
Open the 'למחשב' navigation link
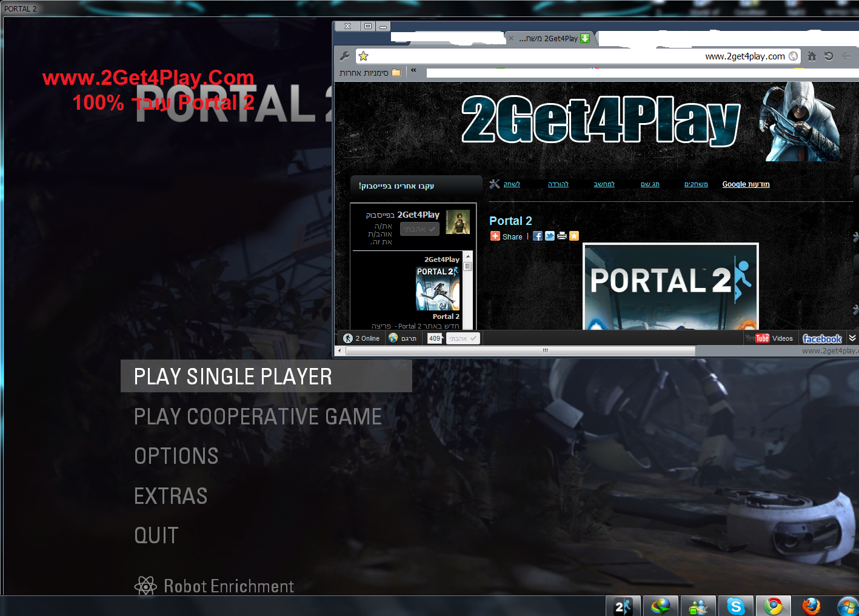tap(604, 184)
